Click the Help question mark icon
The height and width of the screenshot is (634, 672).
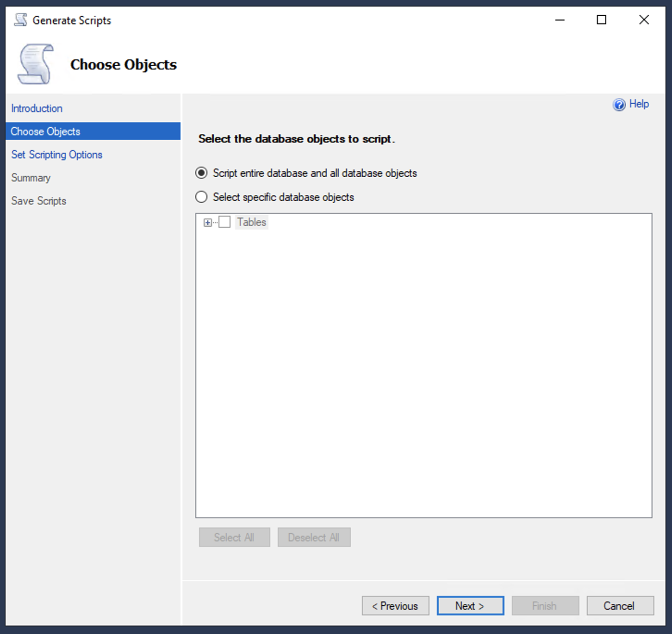(619, 105)
